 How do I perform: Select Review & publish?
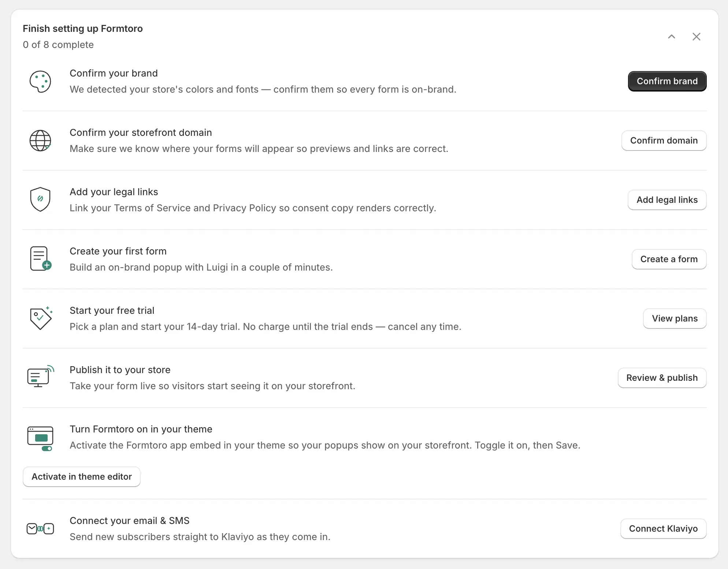[x=662, y=378]
